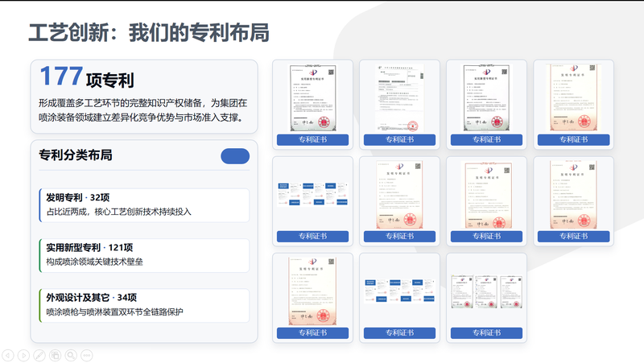Click the 占比近两成，核心工艺创新技术持续投入 line
The height and width of the screenshot is (363, 644).
tap(118, 212)
